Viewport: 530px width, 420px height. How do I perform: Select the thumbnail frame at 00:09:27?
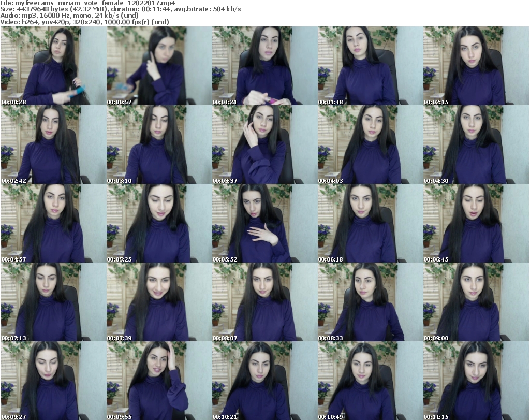point(53,381)
